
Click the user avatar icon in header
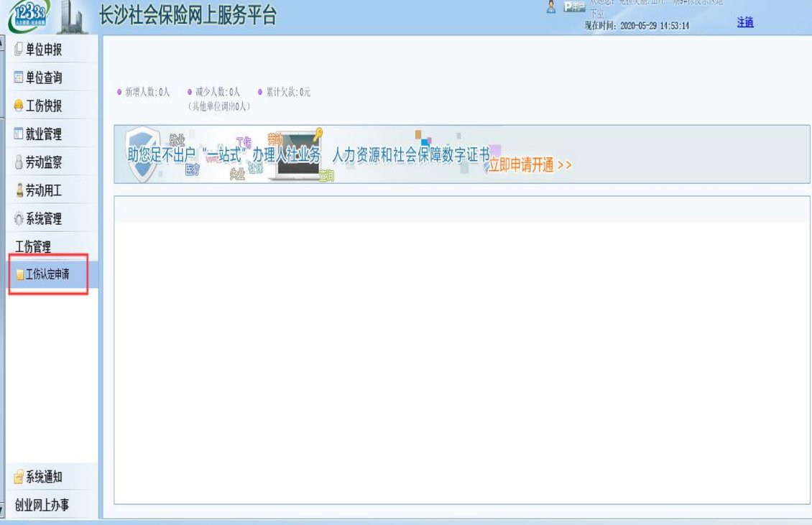click(551, 6)
